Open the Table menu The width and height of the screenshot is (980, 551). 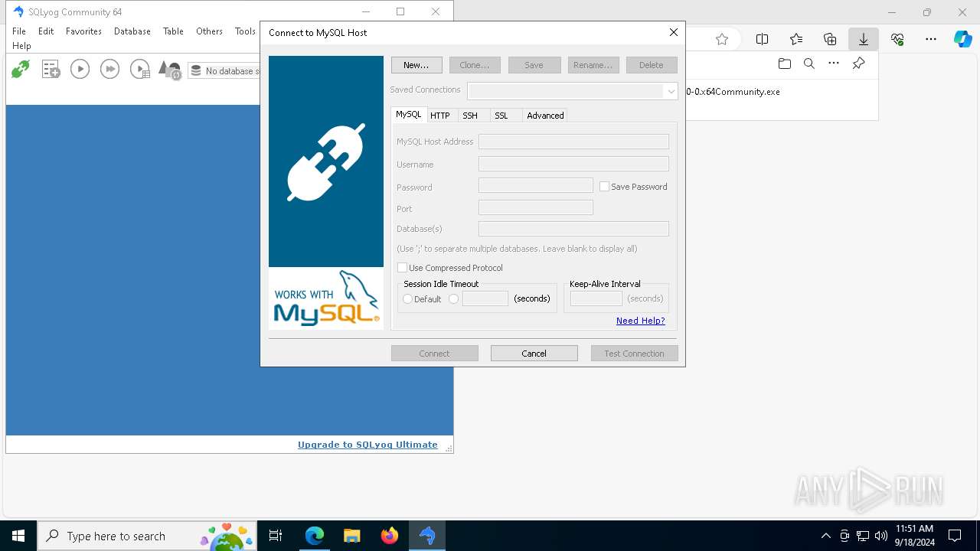click(x=173, y=31)
